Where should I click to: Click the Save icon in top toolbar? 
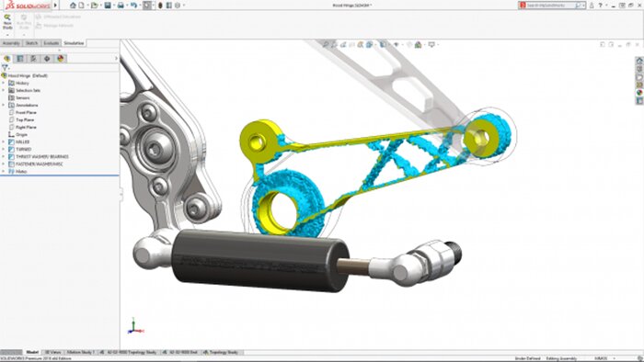[x=108, y=6]
